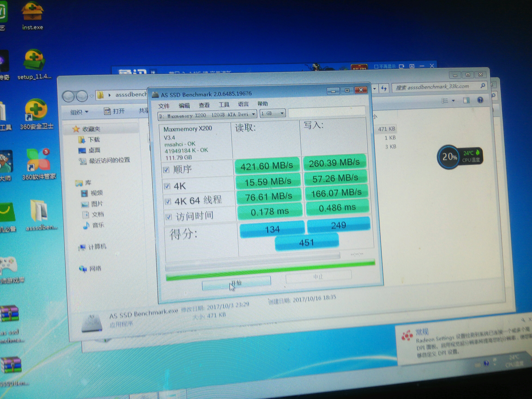Click the search magnifier icon in Explorer
Screen dimensions: 532x399
tap(482, 86)
